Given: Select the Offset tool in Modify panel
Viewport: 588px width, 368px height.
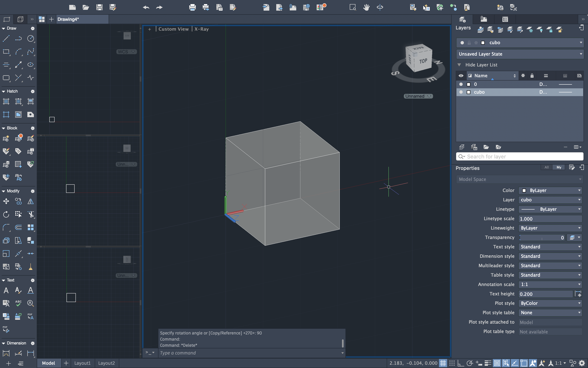Looking at the screenshot, I should coord(18,227).
